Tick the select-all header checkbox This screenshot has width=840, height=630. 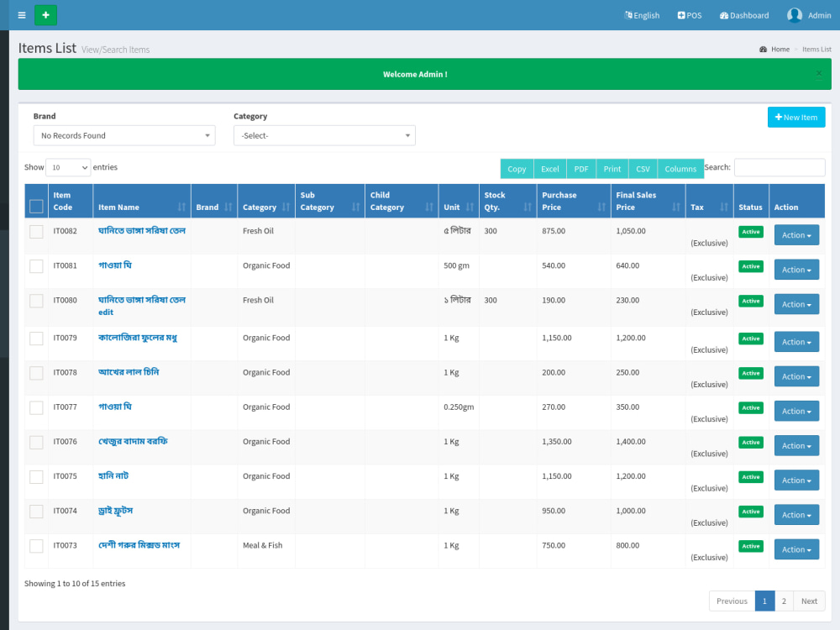tap(36, 207)
